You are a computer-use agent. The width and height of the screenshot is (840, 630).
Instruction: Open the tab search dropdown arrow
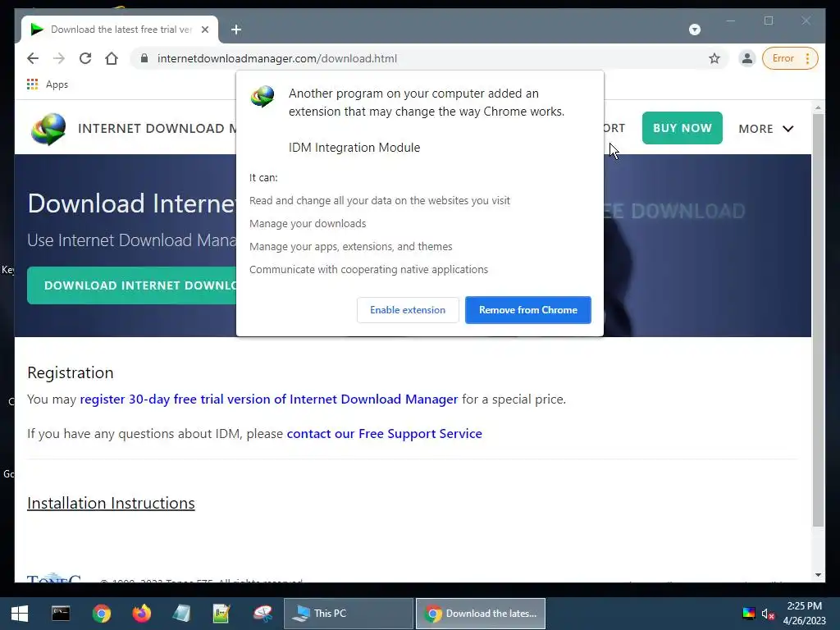coord(694,30)
